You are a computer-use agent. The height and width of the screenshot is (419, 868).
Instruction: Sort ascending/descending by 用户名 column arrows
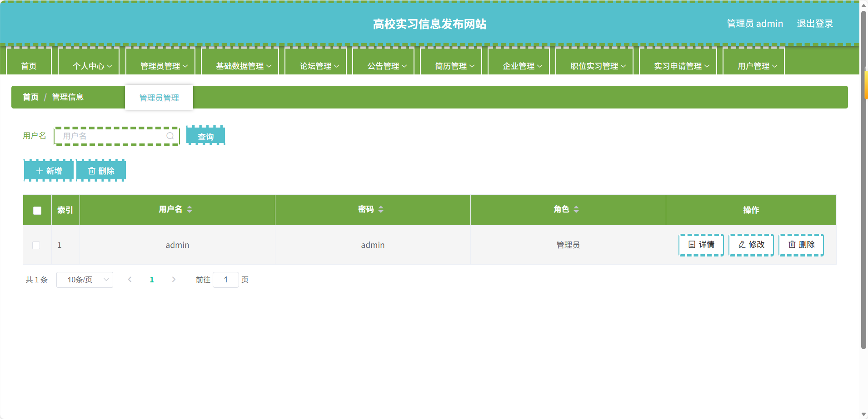point(190,209)
